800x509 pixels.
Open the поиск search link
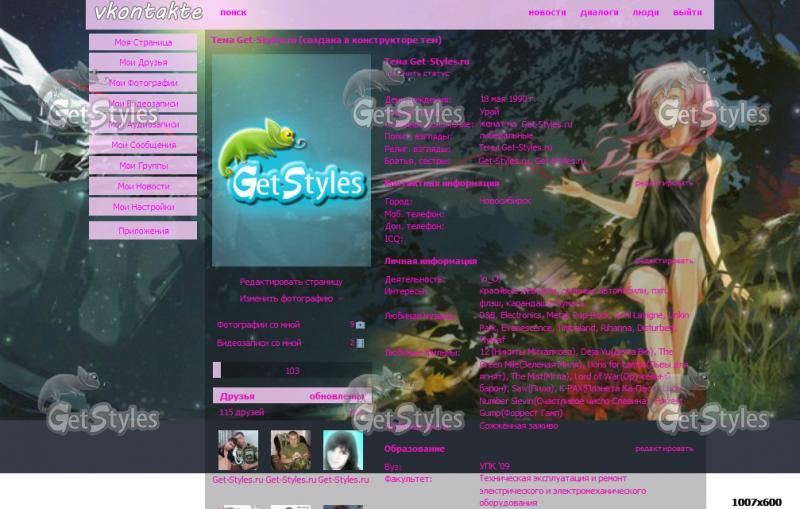click(233, 12)
